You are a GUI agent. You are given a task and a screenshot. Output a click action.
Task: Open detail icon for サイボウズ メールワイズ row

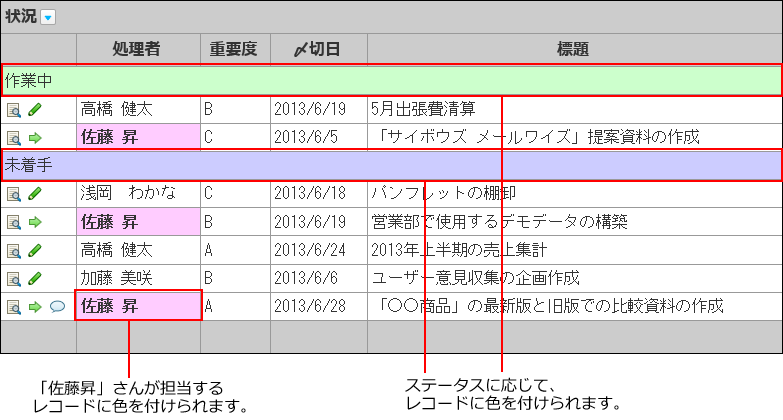pyautogui.click(x=14, y=138)
